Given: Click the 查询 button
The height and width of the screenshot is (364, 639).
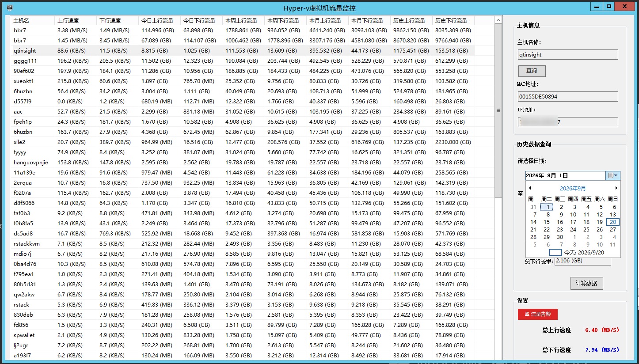Looking at the screenshot, I should (x=532, y=71).
